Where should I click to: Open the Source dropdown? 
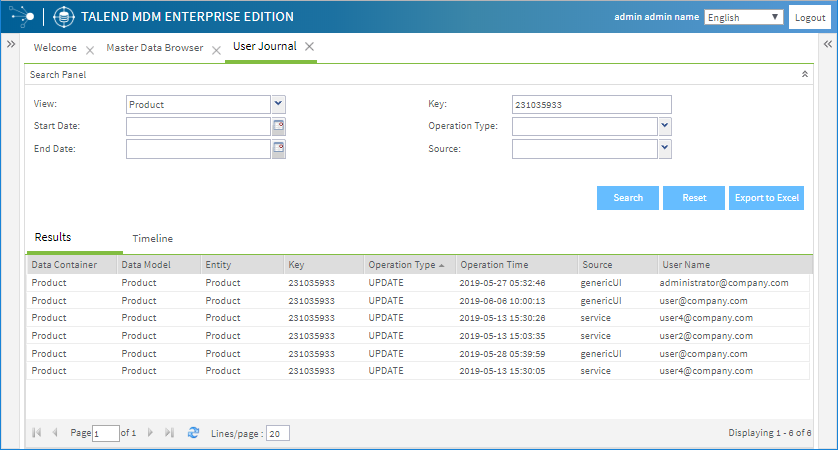pyautogui.click(x=665, y=148)
